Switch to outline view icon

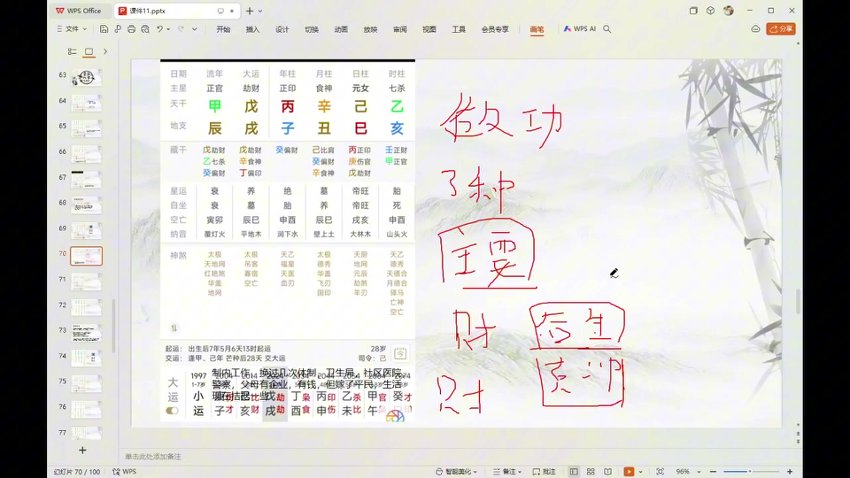[72, 51]
